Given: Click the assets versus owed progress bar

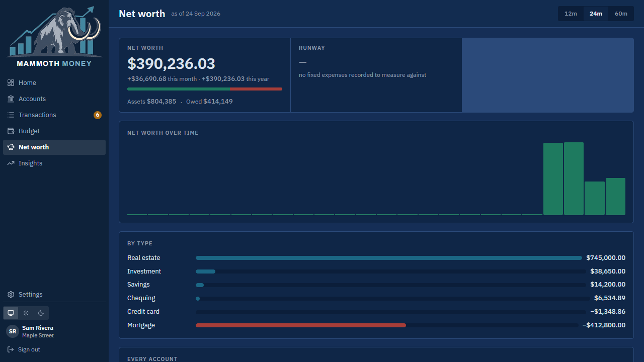Looking at the screenshot, I should point(205,89).
